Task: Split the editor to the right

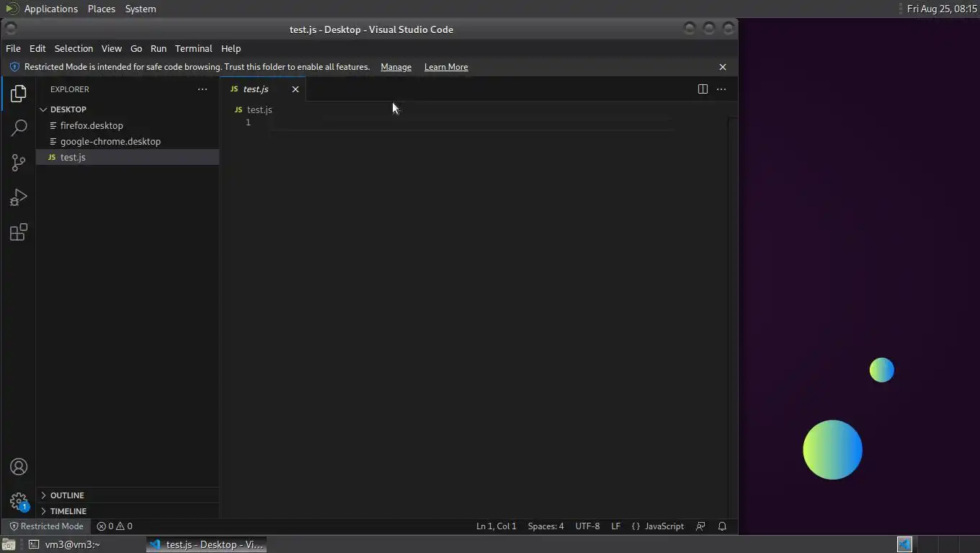Action: [x=703, y=89]
